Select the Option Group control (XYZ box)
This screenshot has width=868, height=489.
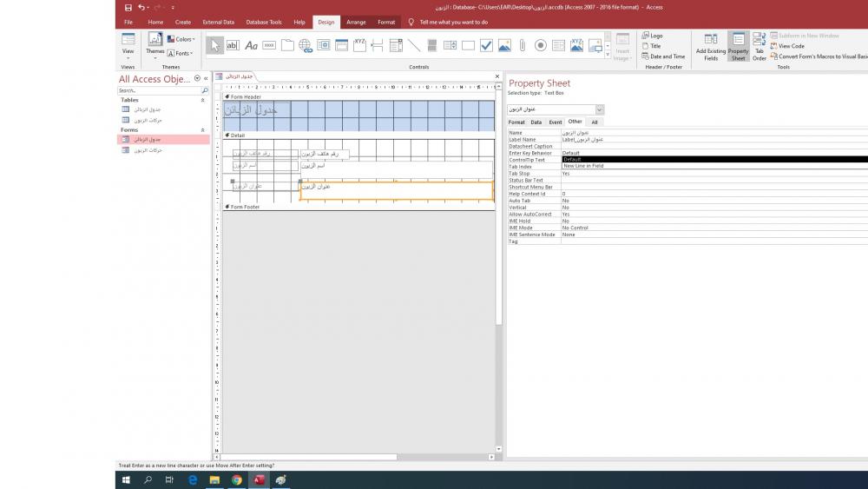(x=359, y=45)
